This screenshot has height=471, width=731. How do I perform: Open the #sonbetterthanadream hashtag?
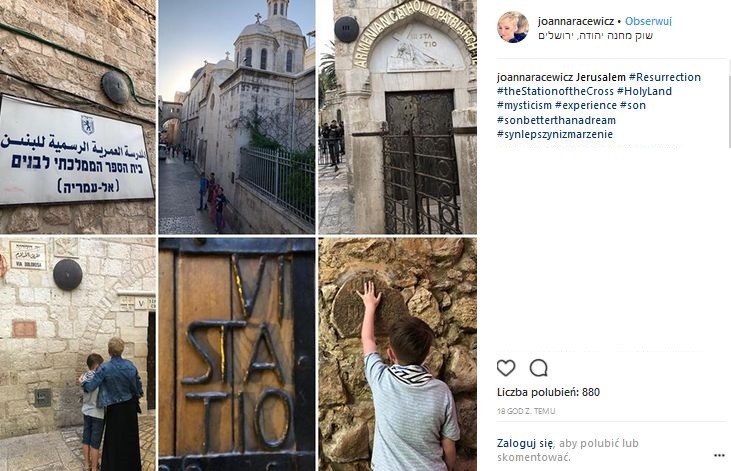coord(556,120)
